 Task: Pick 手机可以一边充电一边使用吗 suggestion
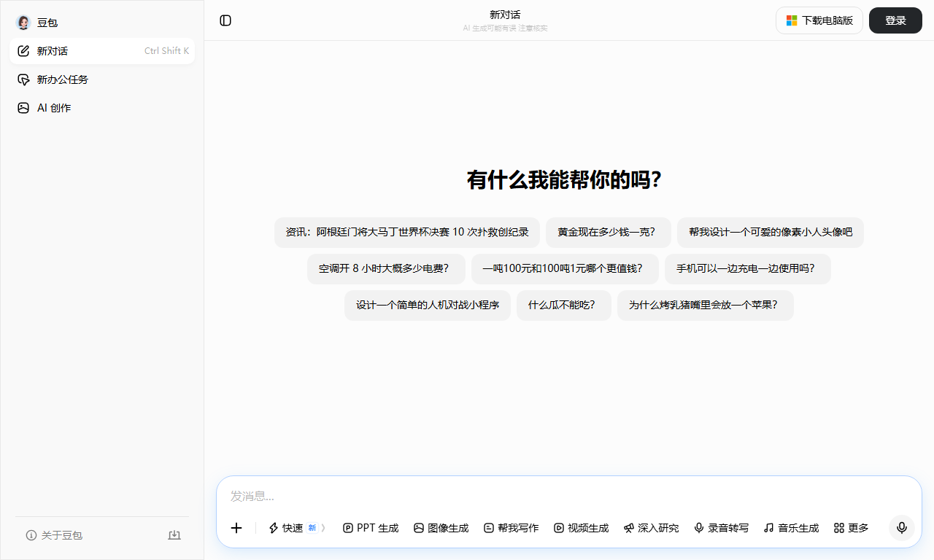pyautogui.click(x=748, y=268)
